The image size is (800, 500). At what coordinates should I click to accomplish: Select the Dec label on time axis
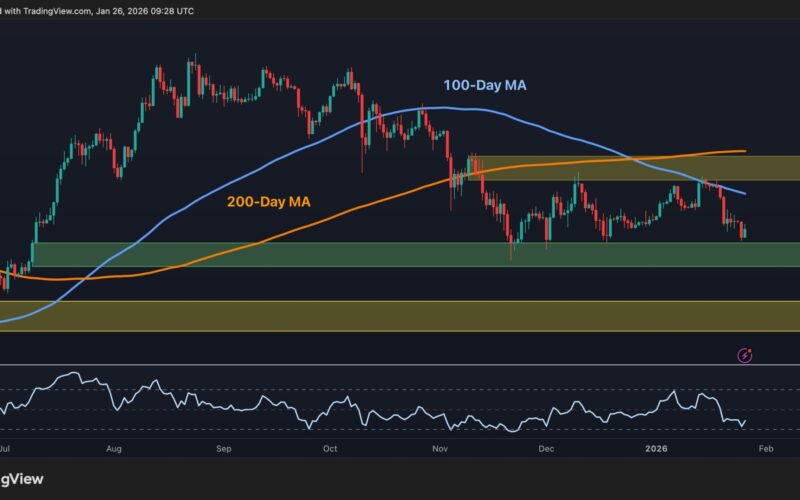(545, 450)
